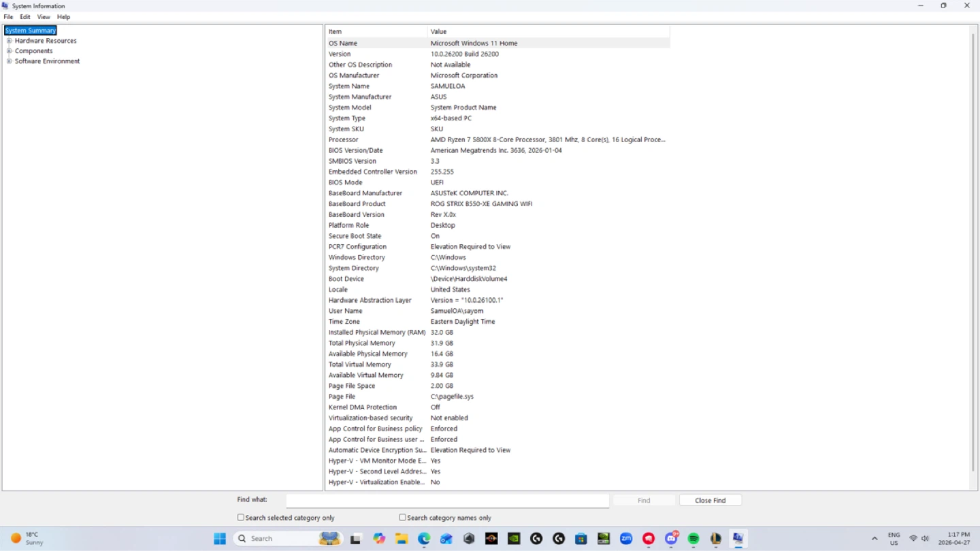Sort by the Item column header
The image size is (980, 551).
(377, 31)
